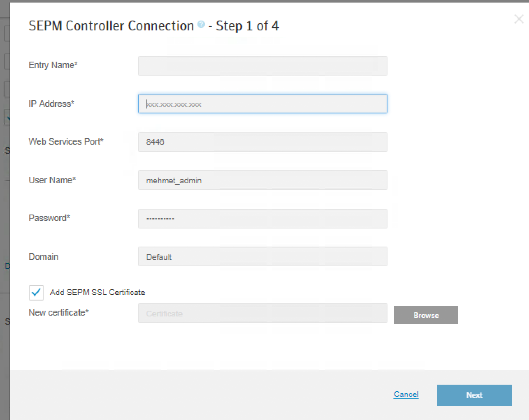Focus the Password input box

click(x=262, y=218)
